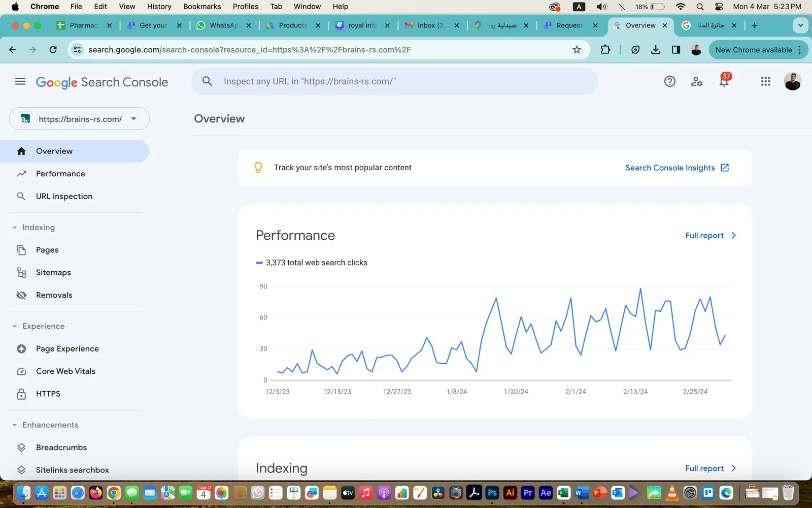Click the Help question mark icon
Image resolution: width=812 pixels, height=508 pixels.
pos(670,81)
